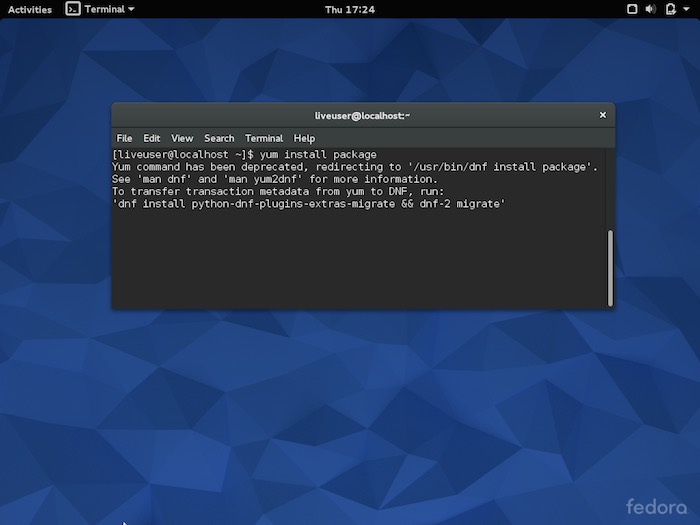Click the terminal window scrollbar handle
Image resolution: width=700 pixels, height=525 pixels.
609,267
